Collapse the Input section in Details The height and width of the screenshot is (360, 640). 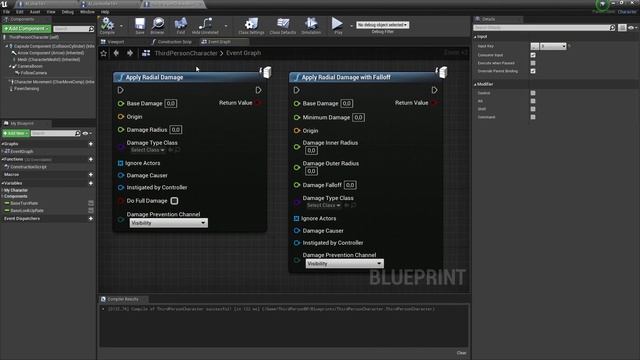tap(475, 37)
